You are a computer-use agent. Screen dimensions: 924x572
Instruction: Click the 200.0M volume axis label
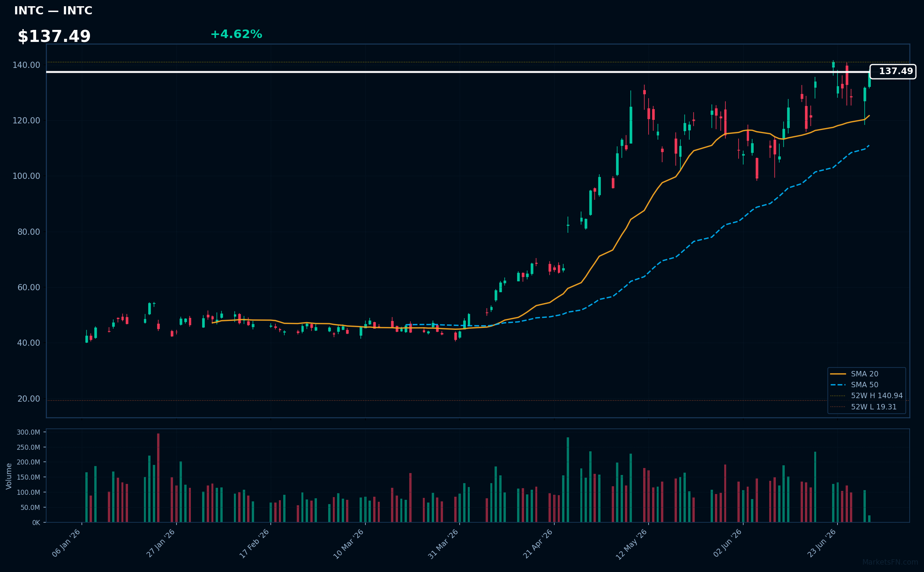(28, 462)
